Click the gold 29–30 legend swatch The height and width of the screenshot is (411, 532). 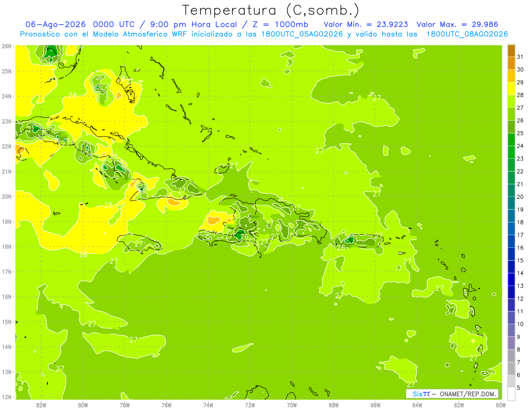[511, 76]
